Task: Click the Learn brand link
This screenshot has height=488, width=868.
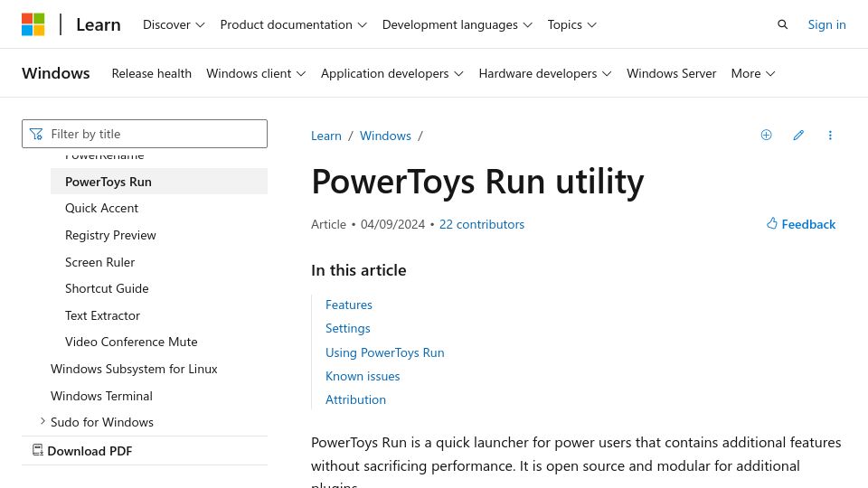Action: 99,25
